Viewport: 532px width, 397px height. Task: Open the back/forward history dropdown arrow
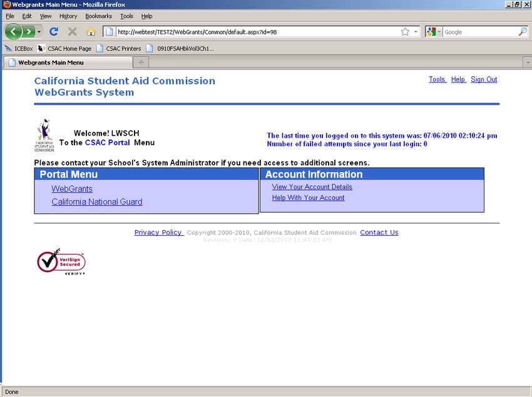coord(39,32)
